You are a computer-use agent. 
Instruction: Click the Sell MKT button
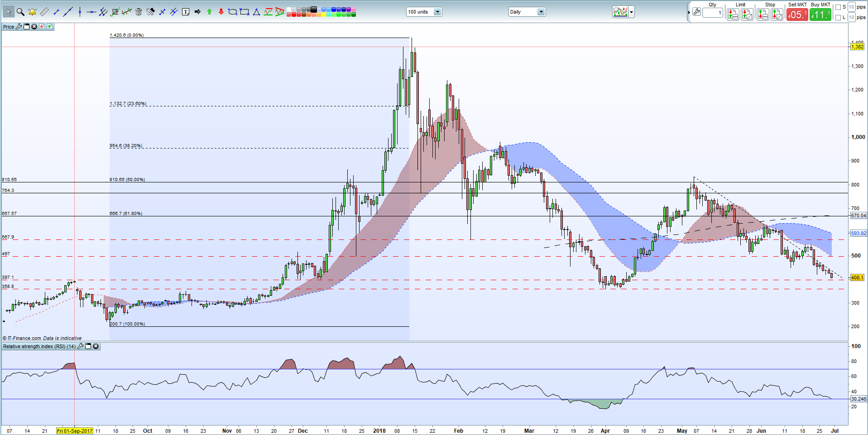[797, 14]
